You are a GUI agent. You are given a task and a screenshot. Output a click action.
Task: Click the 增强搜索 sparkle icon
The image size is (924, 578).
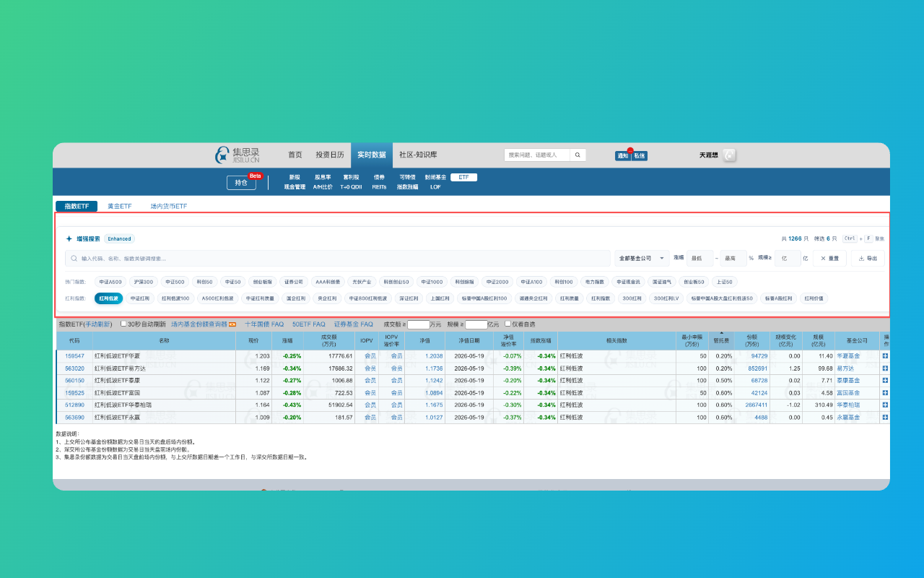coord(69,238)
